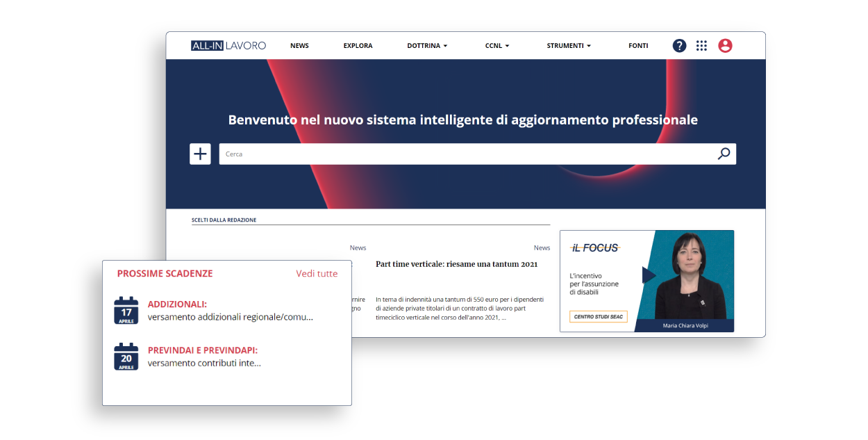
Task: Open the apps grid icon
Action: coord(701,46)
